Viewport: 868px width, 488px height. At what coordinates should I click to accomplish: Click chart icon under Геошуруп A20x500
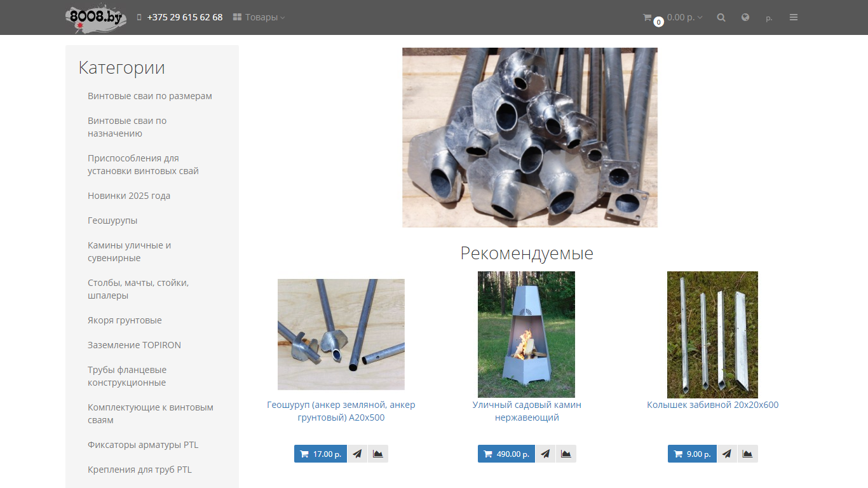tap(378, 454)
